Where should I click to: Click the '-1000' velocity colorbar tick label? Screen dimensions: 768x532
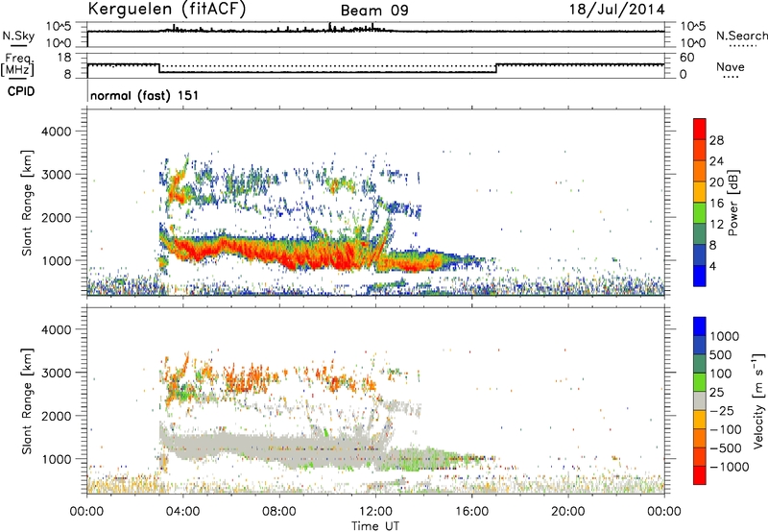(x=729, y=467)
